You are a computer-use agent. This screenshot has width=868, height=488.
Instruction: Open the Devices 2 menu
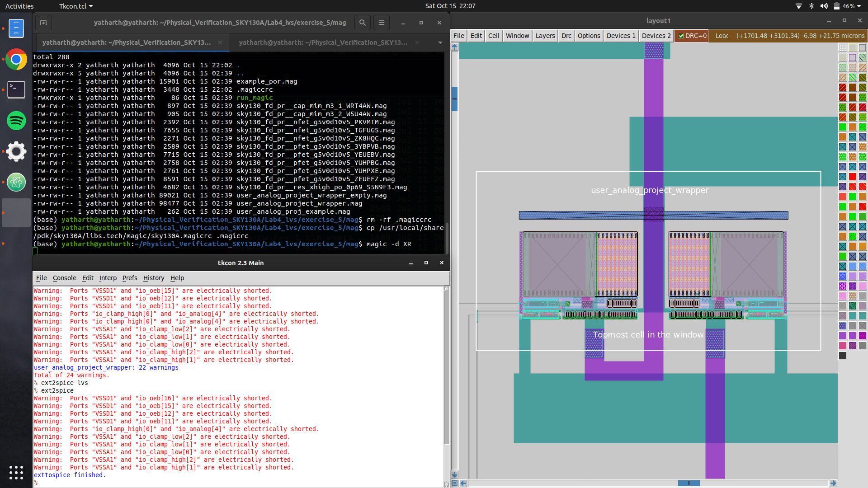656,36
